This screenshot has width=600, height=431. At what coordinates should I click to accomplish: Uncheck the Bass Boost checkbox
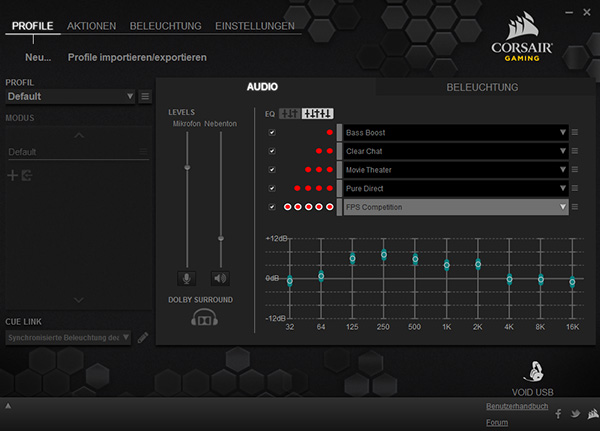tap(272, 132)
